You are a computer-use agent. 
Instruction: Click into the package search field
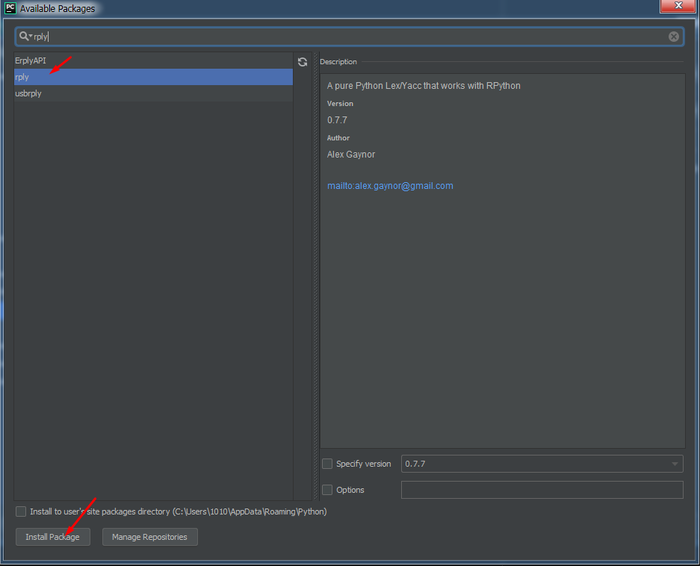350,37
